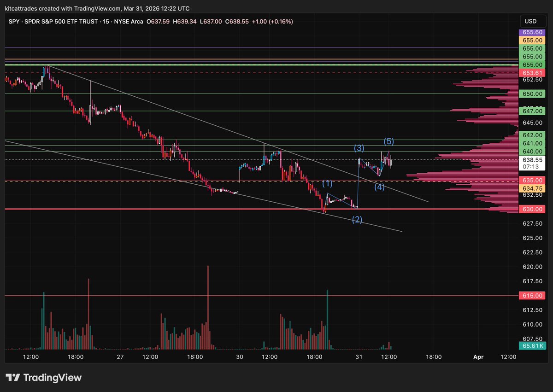Click the 645.00 price scale value
The image size is (553, 392).
coord(532,123)
